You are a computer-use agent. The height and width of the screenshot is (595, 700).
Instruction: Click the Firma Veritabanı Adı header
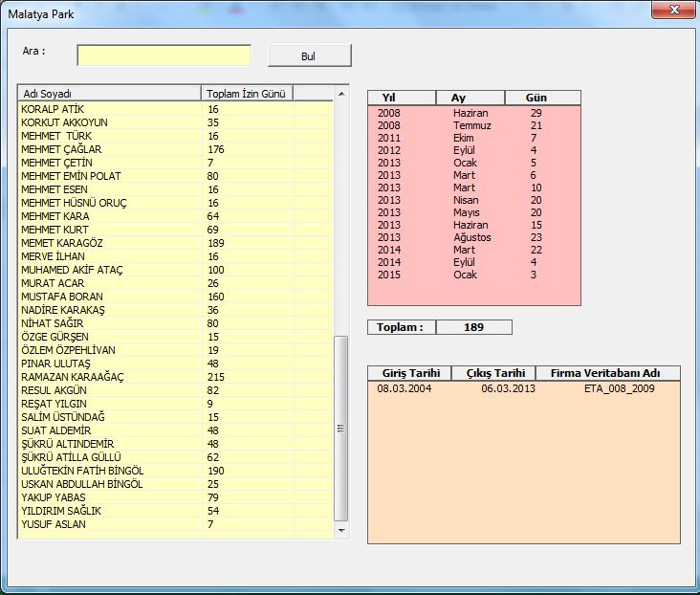click(x=608, y=373)
